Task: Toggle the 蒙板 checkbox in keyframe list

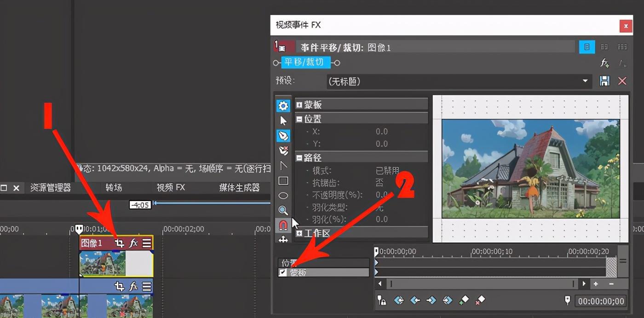Action: pos(282,272)
